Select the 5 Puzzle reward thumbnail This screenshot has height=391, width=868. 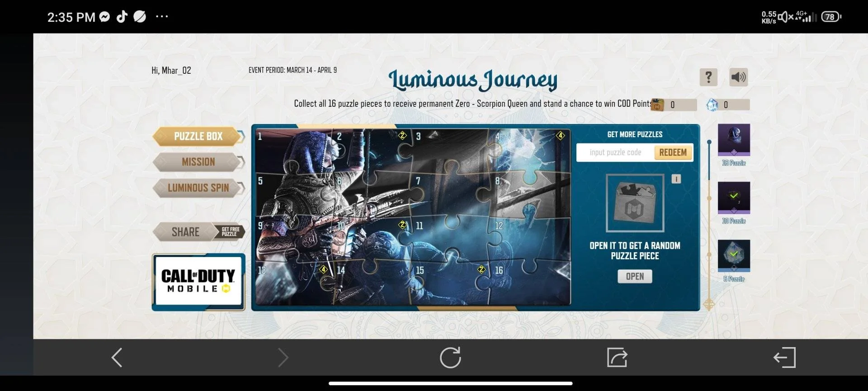pyautogui.click(x=734, y=256)
